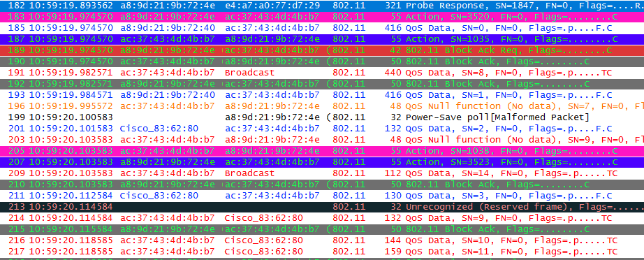The height and width of the screenshot is (260, 644).
Task: Select packet 207 Action SN=3523 row
Action: pyautogui.click(x=322, y=162)
